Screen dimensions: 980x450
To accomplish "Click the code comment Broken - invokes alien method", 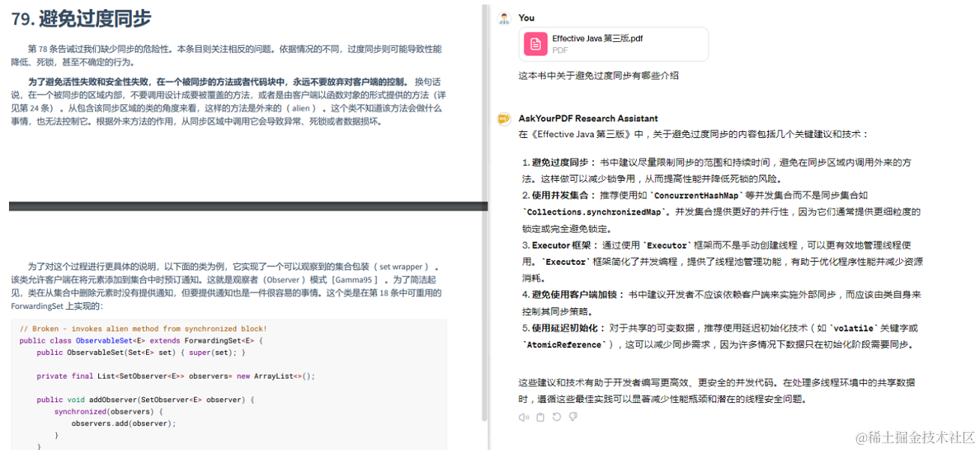I will [143, 328].
